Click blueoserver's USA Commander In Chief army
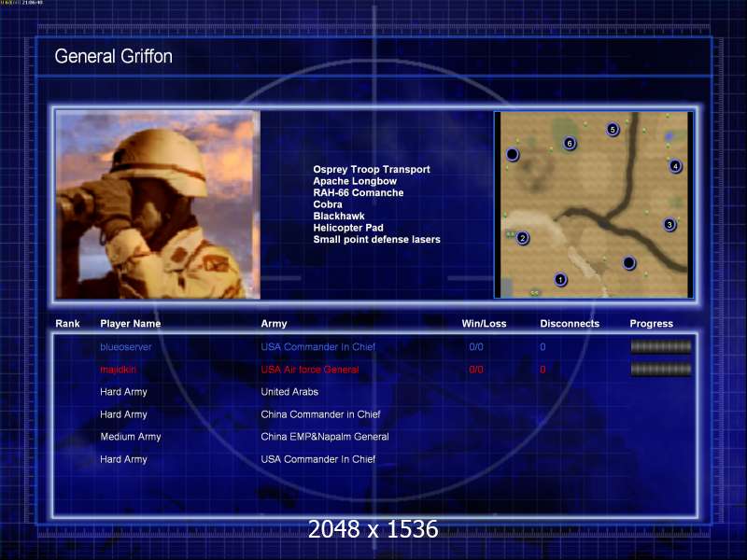Image resolution: width=747 pixels, height=560 pixels. [317, 346]
